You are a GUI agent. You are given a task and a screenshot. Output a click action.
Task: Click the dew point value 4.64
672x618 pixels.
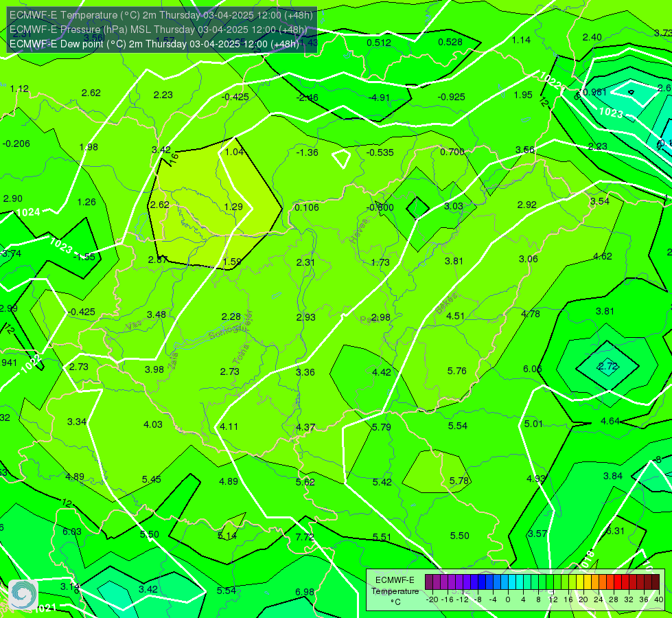coord(610,421)
